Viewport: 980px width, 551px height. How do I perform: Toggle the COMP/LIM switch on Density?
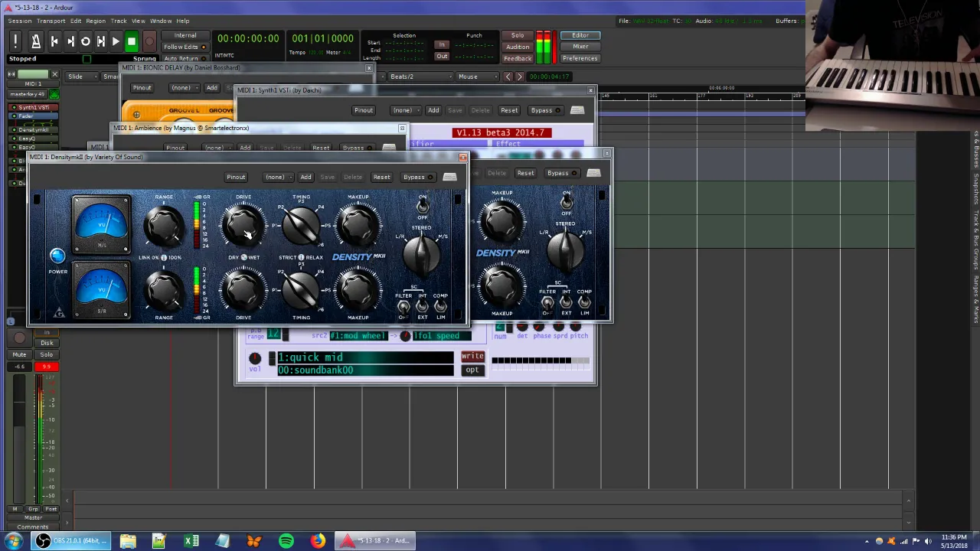440,306
